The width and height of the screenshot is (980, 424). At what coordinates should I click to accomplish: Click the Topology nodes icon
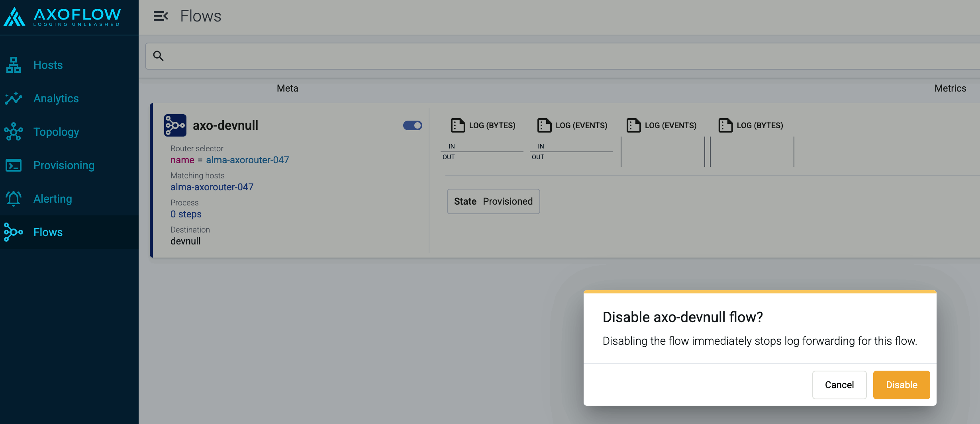tap(14, 132)
